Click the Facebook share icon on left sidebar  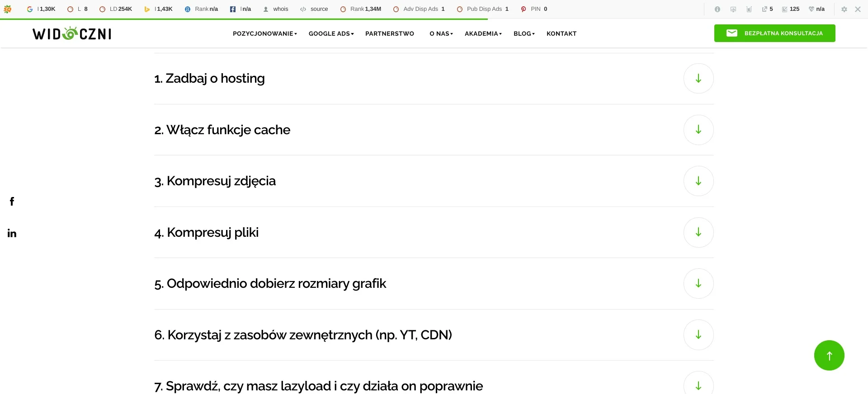tap(12, 202)
